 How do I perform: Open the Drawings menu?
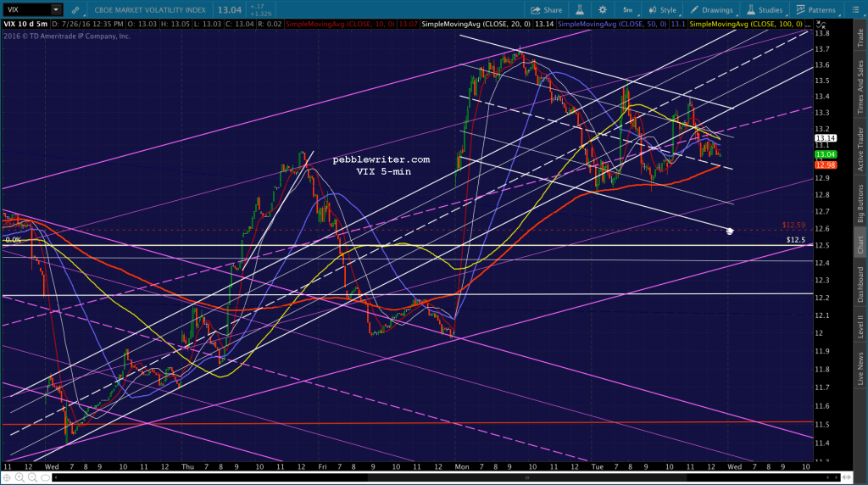click(x=712, y=10)
